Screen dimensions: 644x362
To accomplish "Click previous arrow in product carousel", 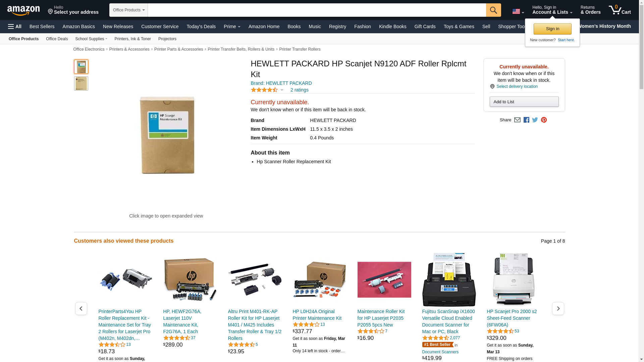I will pyautogui.click(x=81, y=308).
